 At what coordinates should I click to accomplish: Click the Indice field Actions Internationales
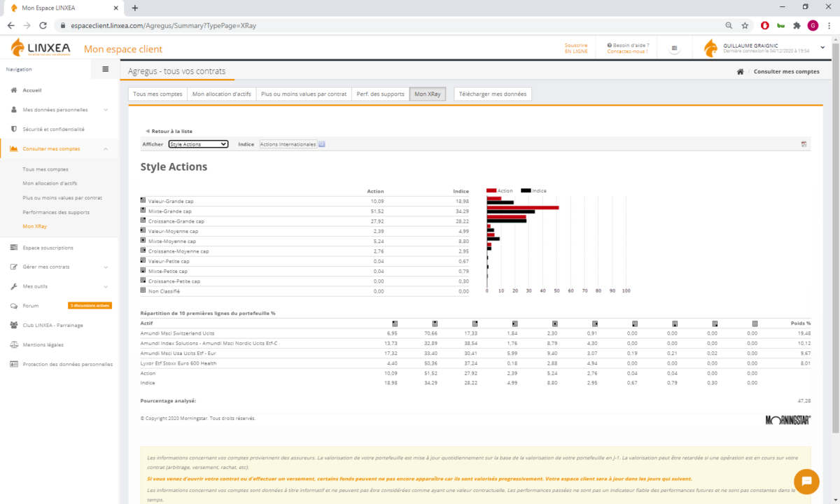(x=288, y=144)
